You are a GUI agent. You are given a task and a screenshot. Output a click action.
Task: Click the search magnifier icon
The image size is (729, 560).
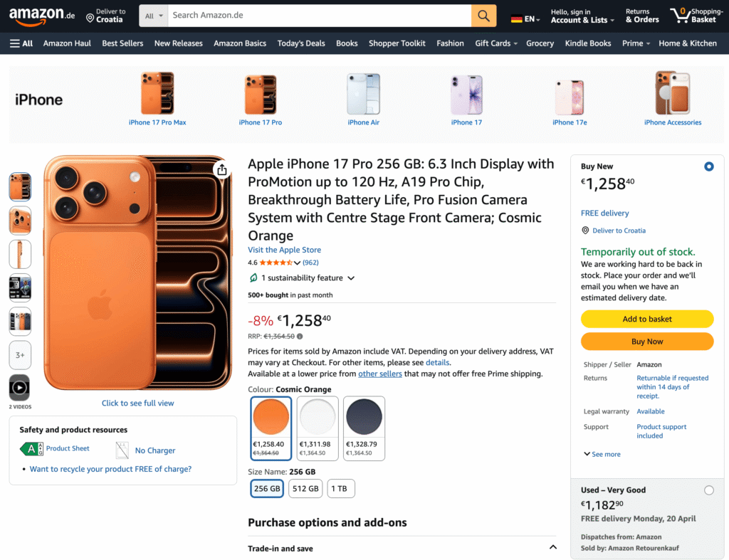point(483,15)
